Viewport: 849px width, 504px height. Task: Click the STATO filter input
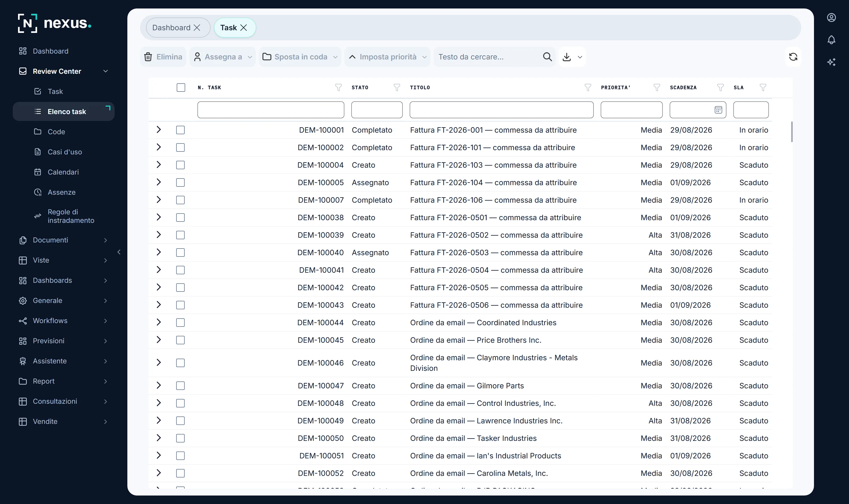coord(377,110)
